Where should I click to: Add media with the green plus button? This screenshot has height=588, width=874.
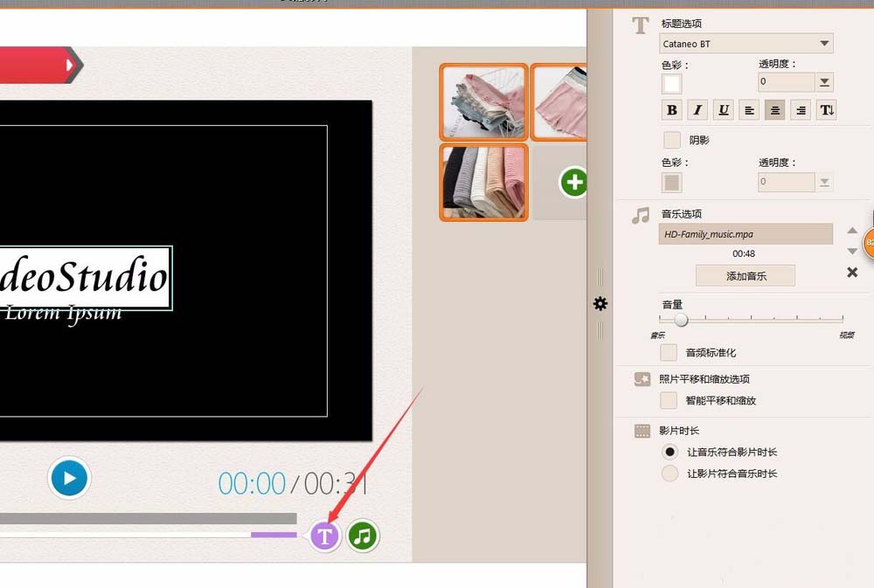573,182
